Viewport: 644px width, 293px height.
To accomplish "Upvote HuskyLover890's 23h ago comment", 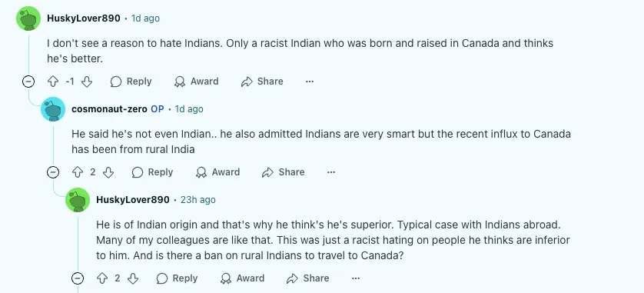I will pyautogui.click(x=102, y=278).
